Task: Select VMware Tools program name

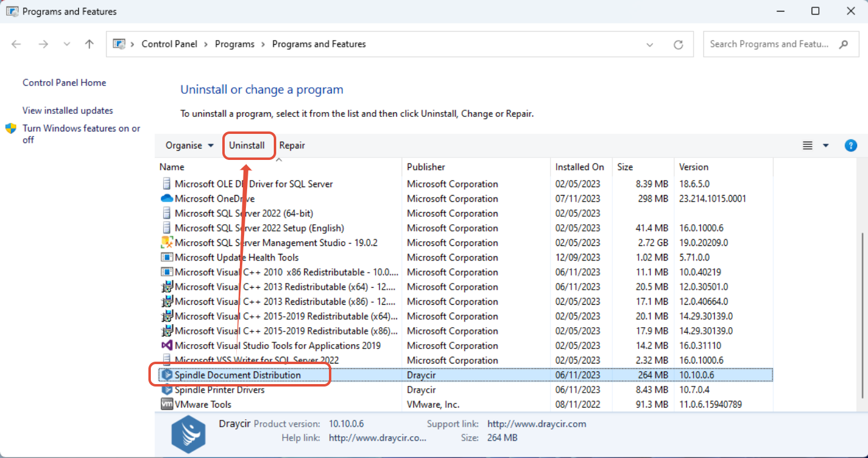Action: coord(203,405)
